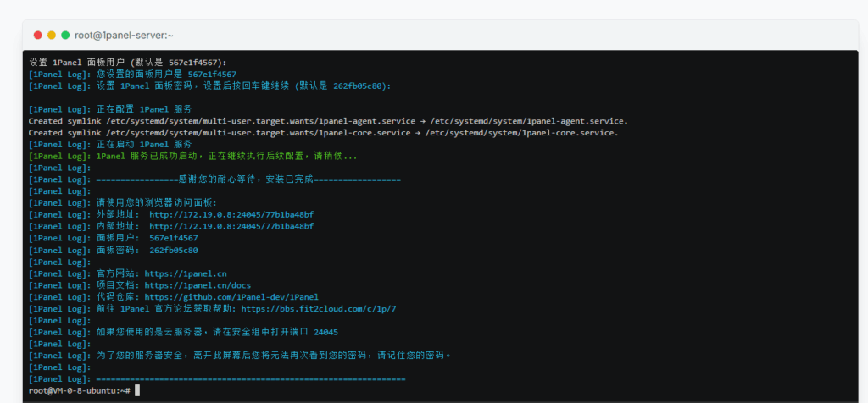Click the 正在配置 1Panel 服务 log line
The height and width of the screenshot is (403, 868).
coord(111,109)
